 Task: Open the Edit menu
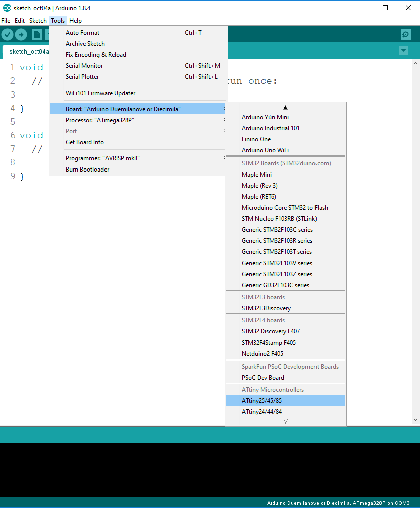[x=20, y=21]
